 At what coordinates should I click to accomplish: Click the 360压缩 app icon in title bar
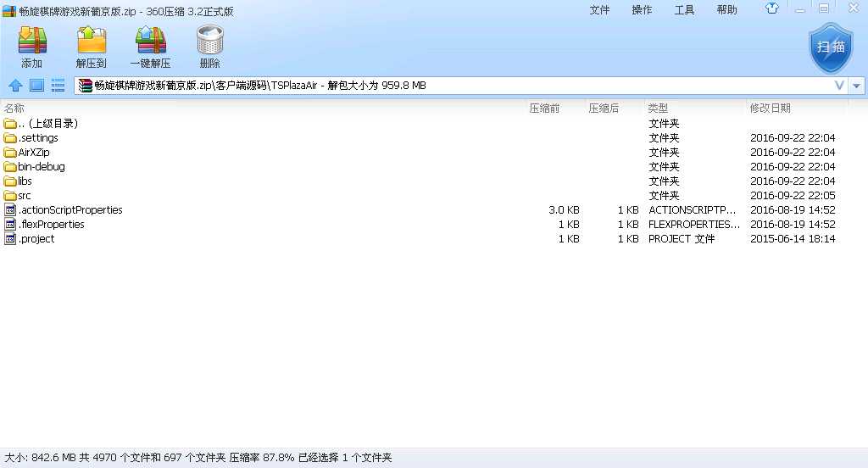pos(9,11)
